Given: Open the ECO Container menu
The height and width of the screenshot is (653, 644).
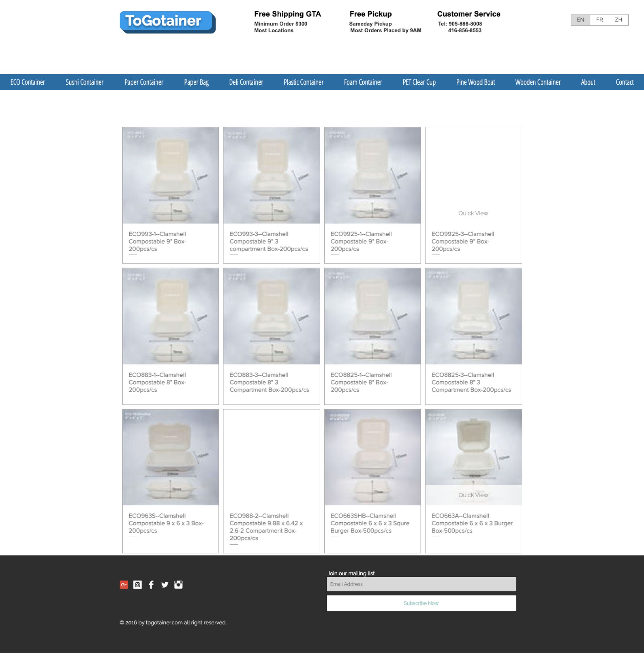Looking at the screenshot, I should point(28,82).
